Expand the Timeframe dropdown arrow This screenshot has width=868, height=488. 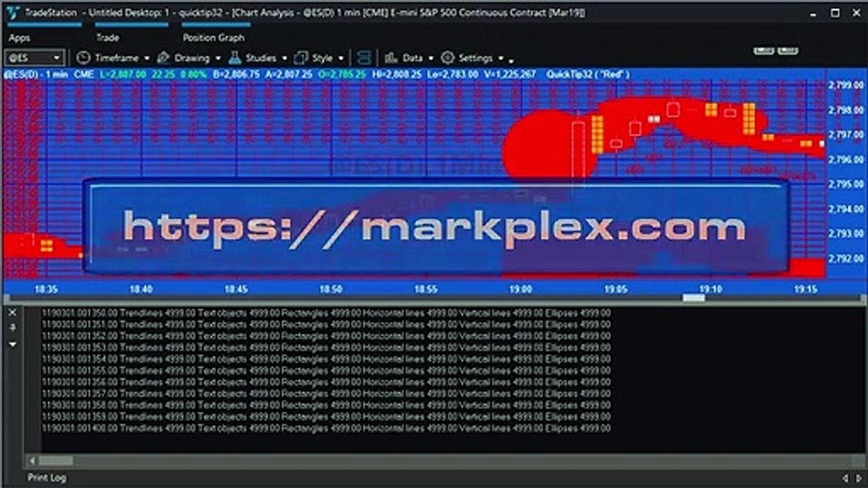[146, 58]
